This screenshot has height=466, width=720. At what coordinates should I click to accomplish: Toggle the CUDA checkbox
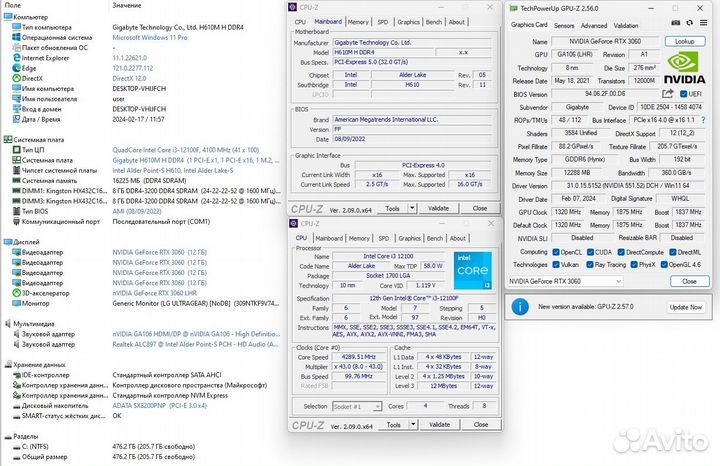click(590, 252)
